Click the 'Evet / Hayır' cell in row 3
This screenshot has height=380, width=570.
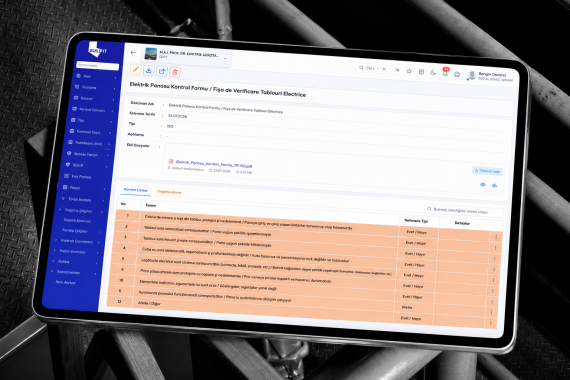click(415, 254)
